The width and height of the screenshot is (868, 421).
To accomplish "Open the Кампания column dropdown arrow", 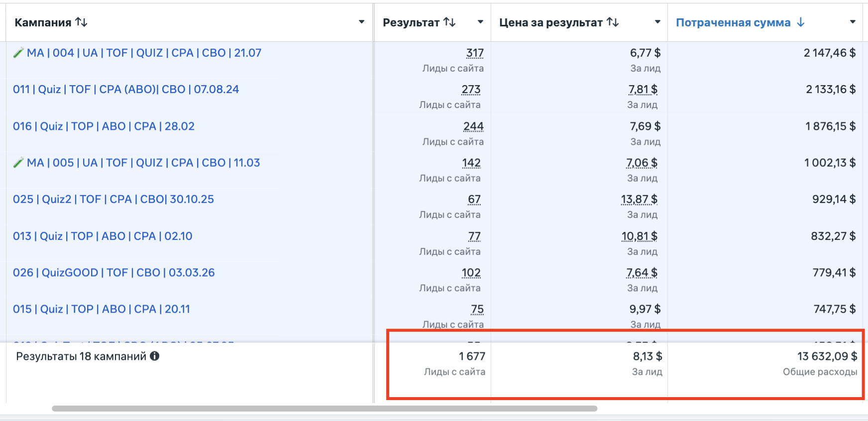I will pos(362,22).
